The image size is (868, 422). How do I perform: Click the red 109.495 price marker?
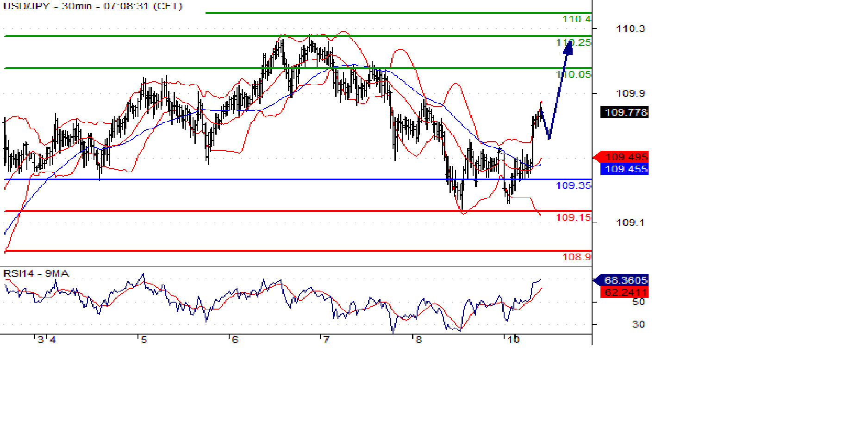coord(621,157)
